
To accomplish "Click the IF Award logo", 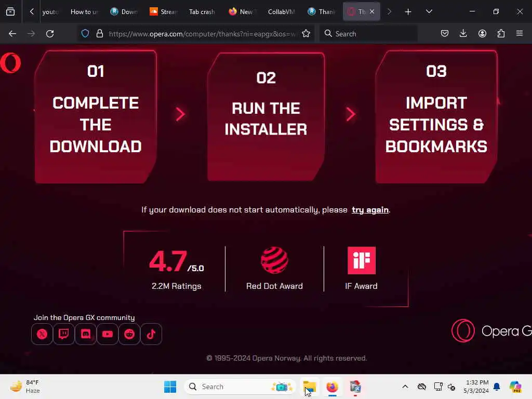I will (x=362, y=260).
